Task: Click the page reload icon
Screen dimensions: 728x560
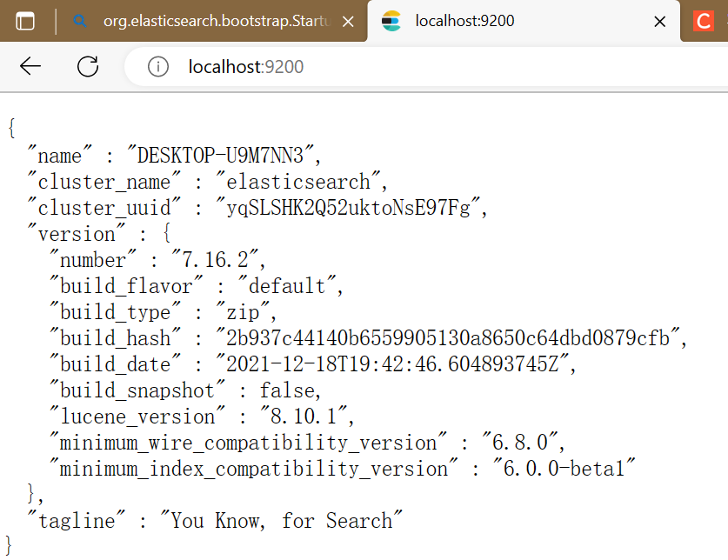Action: pos(87,66)
